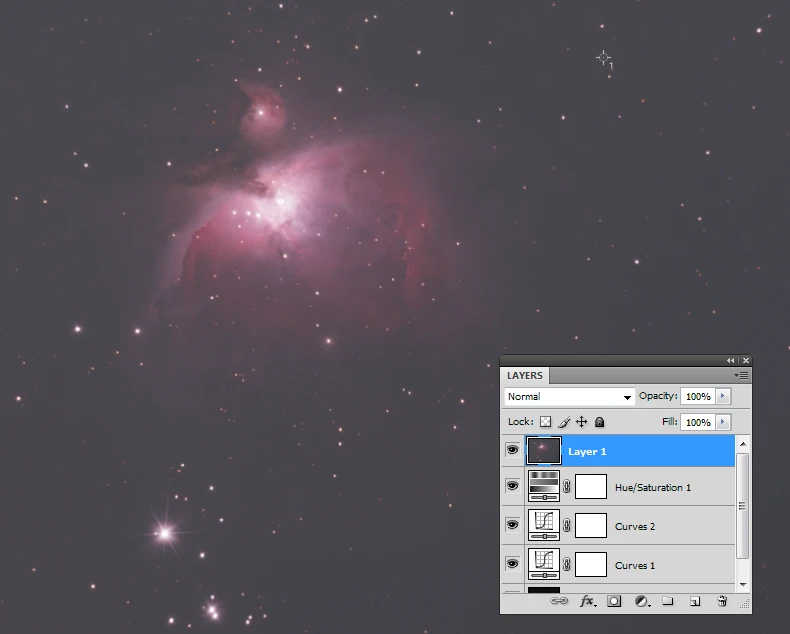Image resolution: width=790 pixels, height=634 pixels.
Task: Enable the lock image pixels brush icon
Action: pyautogui.click(x=564, y=422)
